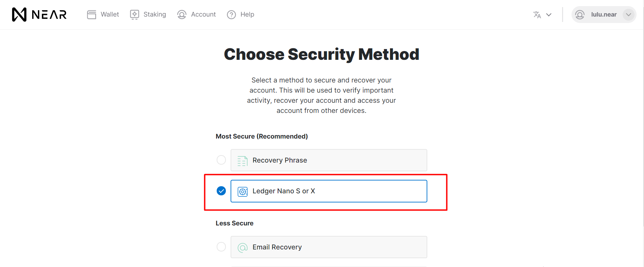Image resolution: width=644 pixels, height=267 pixels.
Task: Expand the language selector dropdown
Action: (549, 15)
